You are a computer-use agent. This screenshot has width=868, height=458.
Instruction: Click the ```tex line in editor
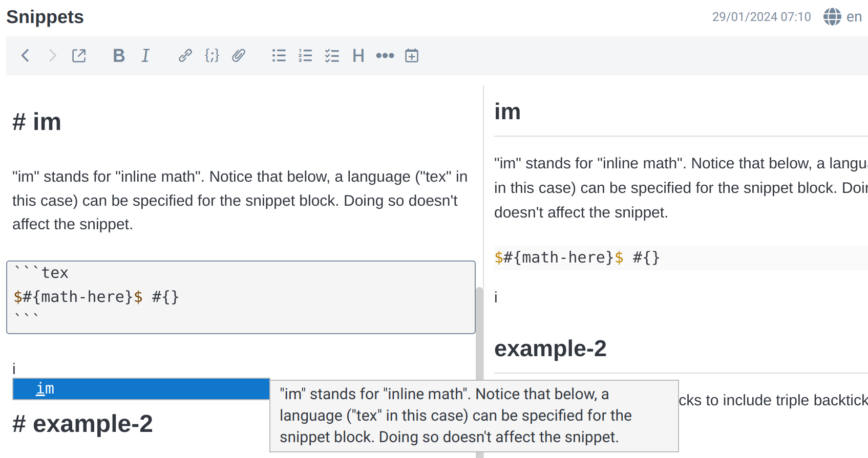(x=41, y=273)
